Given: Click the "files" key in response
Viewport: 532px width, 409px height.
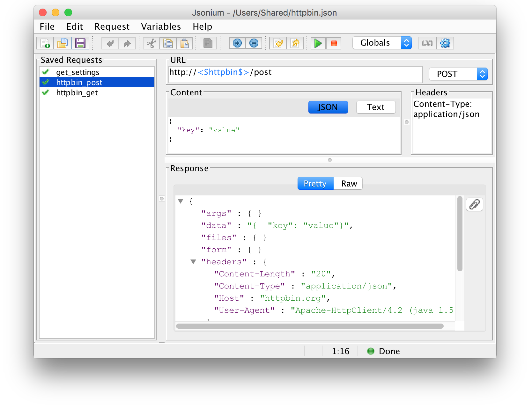Looking at the screenshot, I should click(x=219, y=237).
